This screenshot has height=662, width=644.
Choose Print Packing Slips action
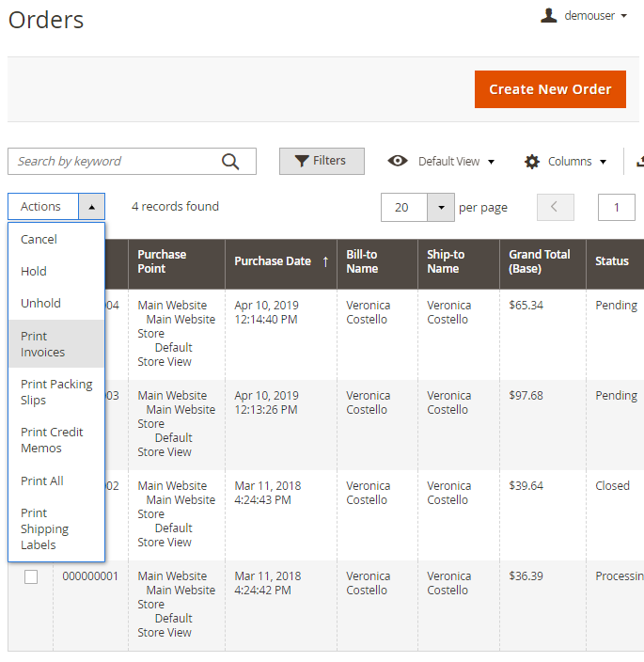point(55,392)
